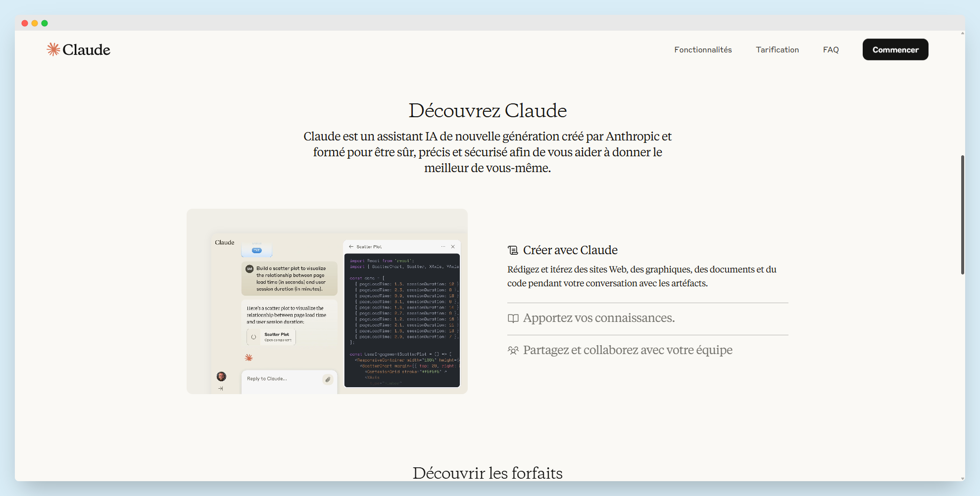Click the Reply to Claude input field
This screenshot has width=980, height=496.
click(289, 382)
